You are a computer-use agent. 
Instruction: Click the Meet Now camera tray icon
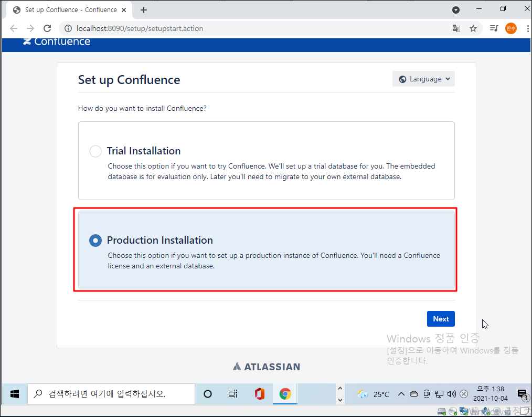pyautogui.click(x=427, y=394)
